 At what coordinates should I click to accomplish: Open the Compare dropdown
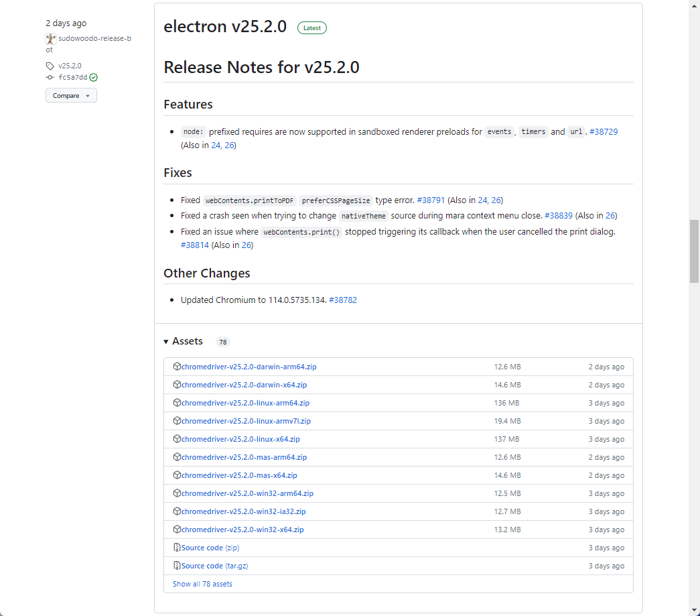coord(71,96)
